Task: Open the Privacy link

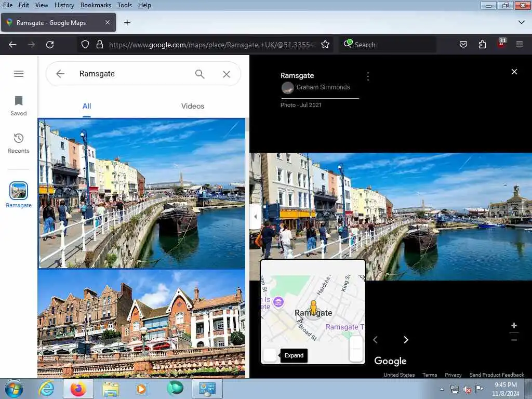Action: (x=453, y=375)
